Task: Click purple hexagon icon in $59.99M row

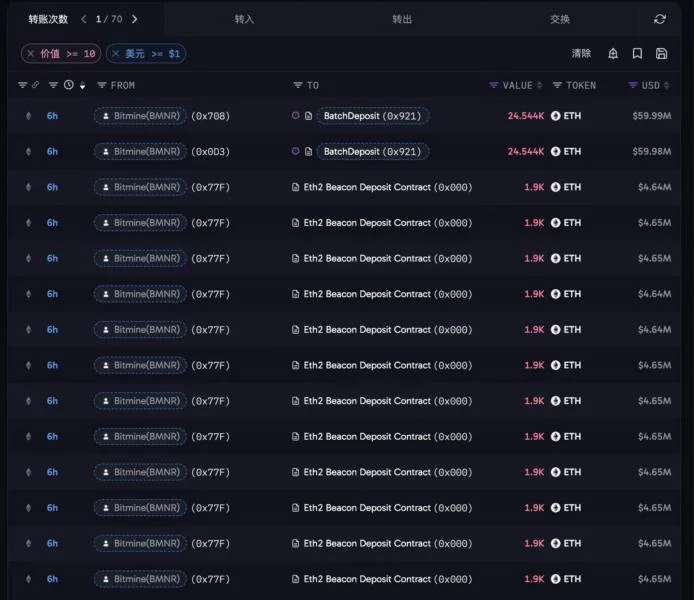Action: point(295,115)
